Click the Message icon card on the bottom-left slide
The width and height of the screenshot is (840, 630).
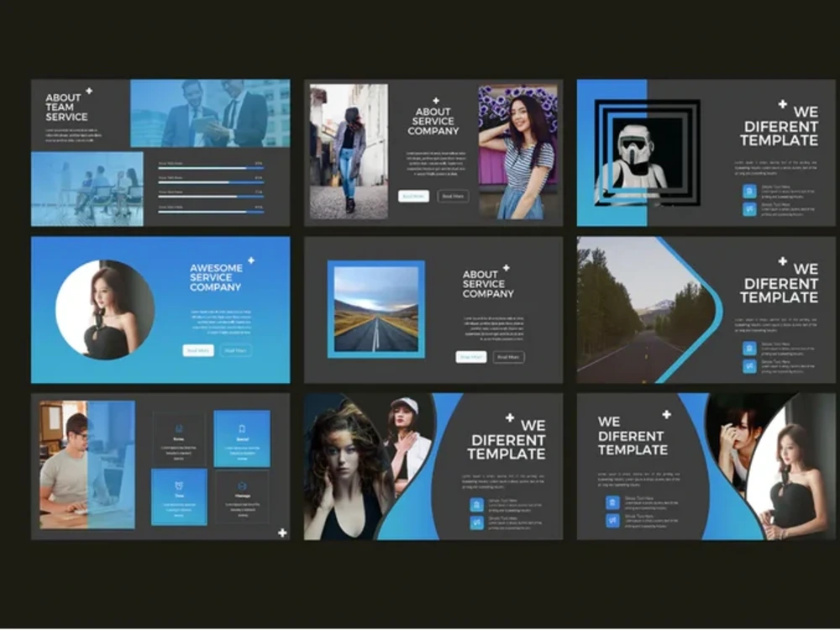click(242, 486)
